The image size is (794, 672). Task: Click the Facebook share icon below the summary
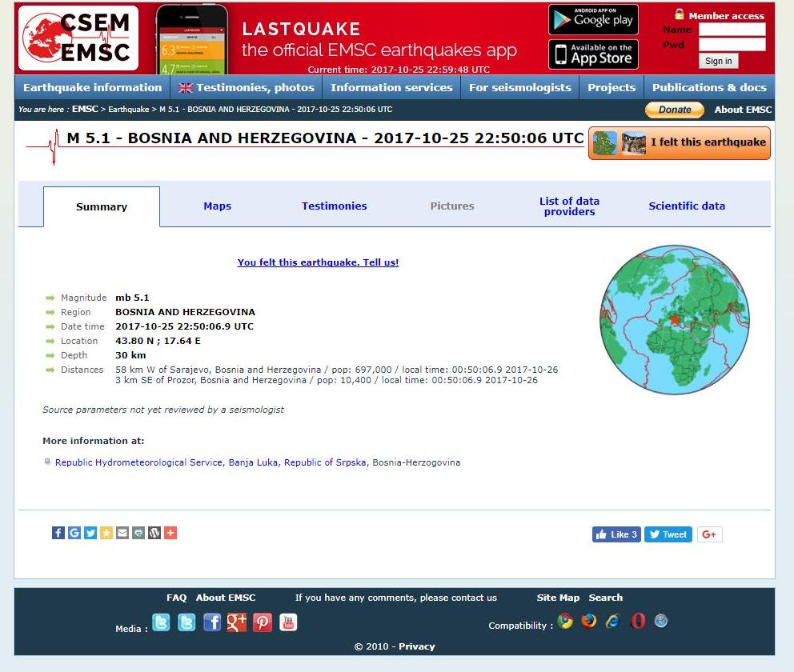58,533
